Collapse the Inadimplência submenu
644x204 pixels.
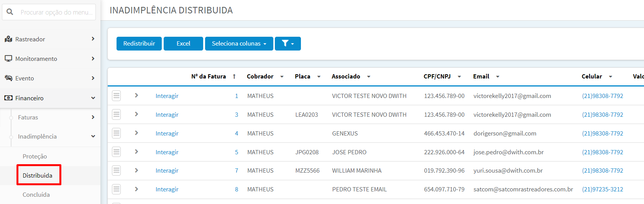coord(93,136)
